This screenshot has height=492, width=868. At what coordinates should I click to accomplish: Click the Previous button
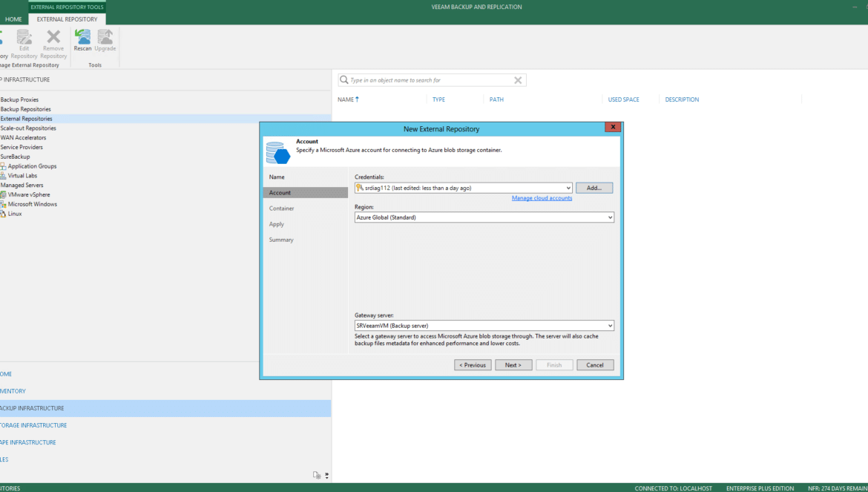click(473, 365)
